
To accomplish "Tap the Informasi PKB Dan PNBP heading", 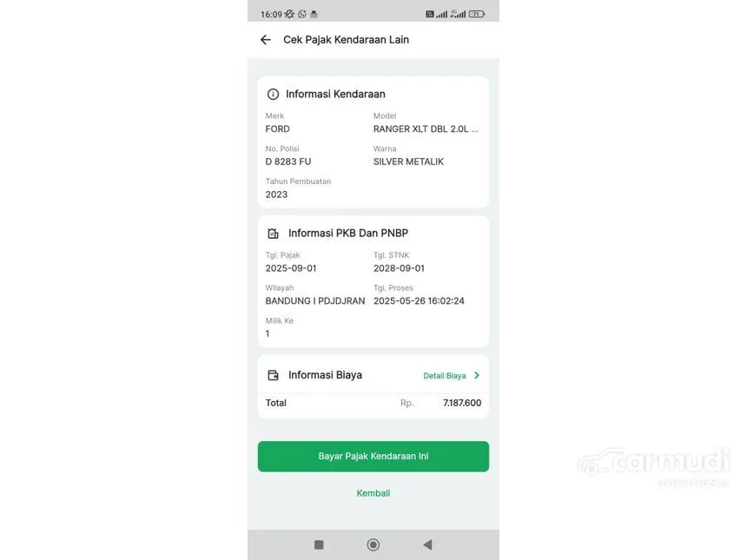I will (x=348, y=234).
